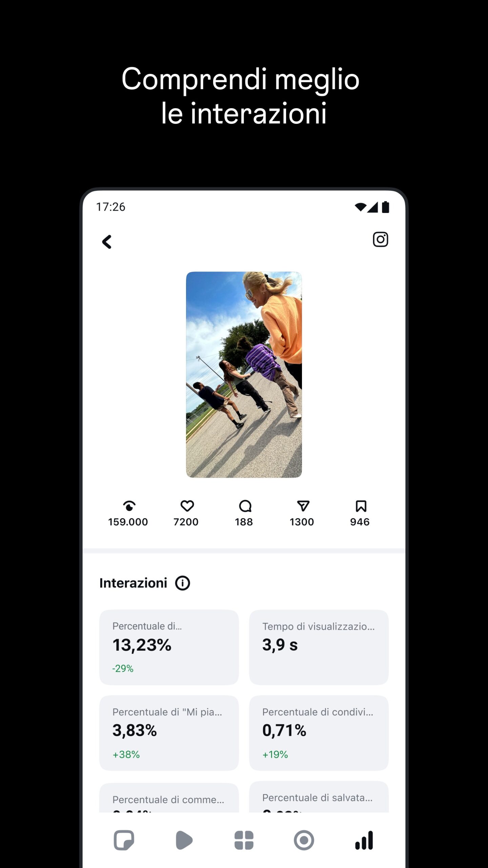Tap the views eye icon
This screenshot has height=868, width=488.
click(x=129, y=506)
